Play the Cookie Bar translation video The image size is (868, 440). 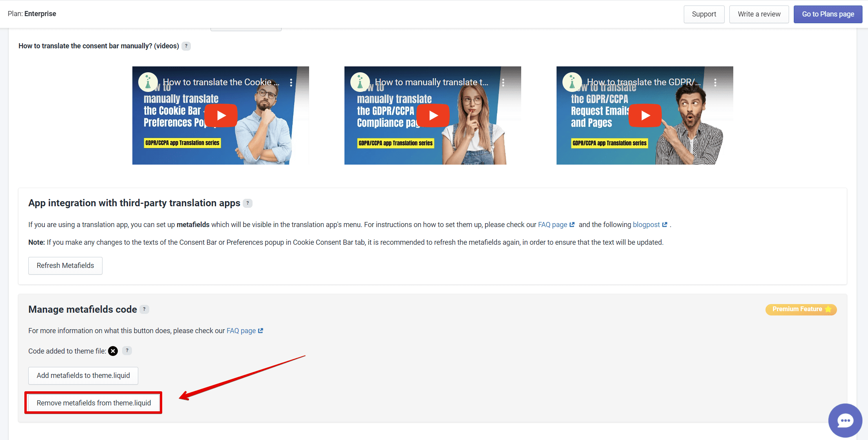(221, 115)
